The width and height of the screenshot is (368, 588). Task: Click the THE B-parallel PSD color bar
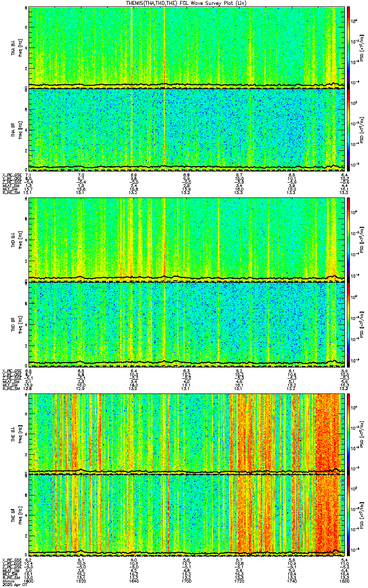[349, 515]
